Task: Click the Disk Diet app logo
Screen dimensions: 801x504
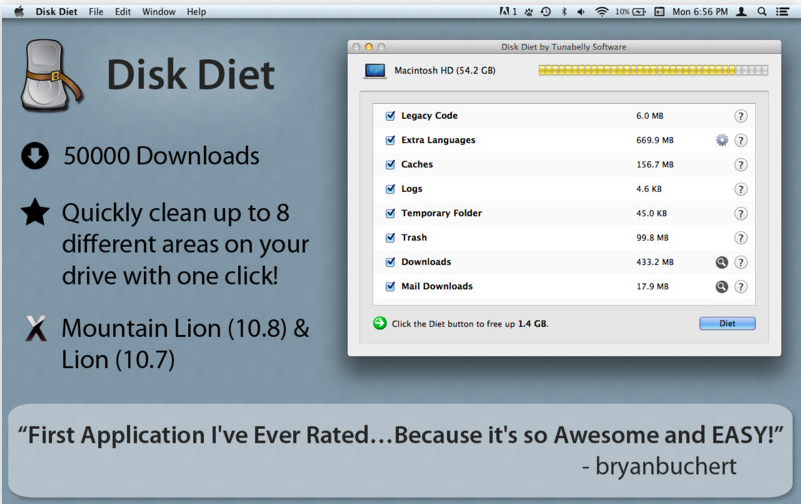Action: pyautogui.click(x=51, y=75)
